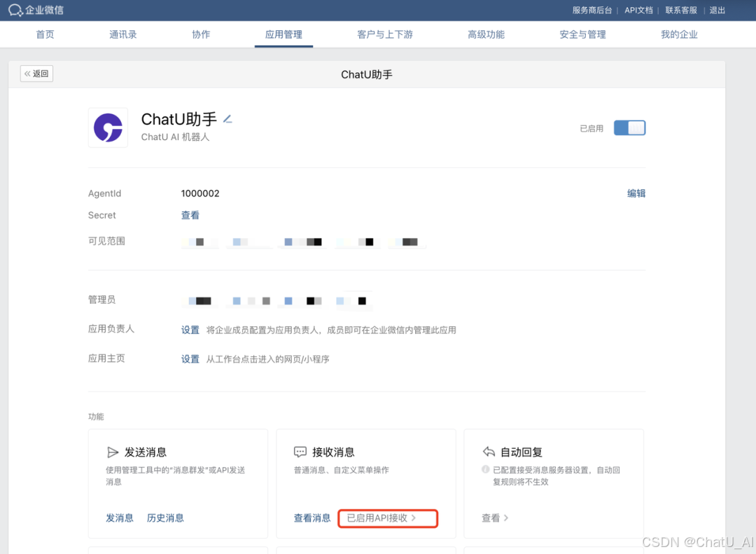Click the info icon in 自动回复 card

[486, 469]
